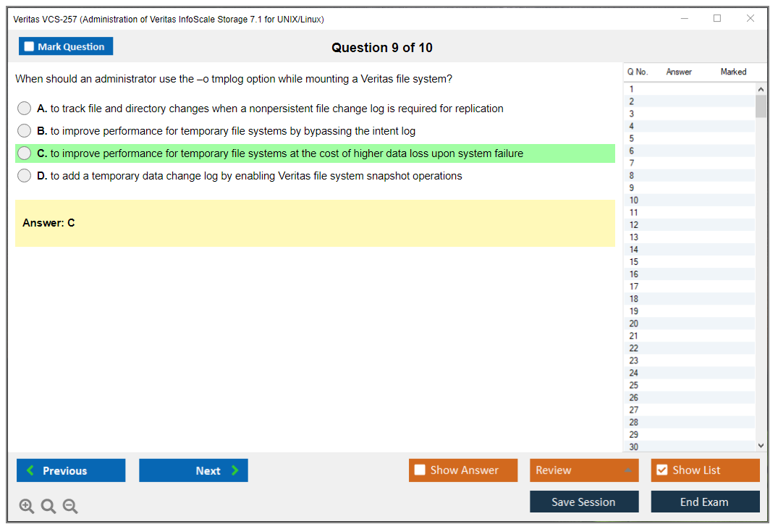Go to the Previous question

[x=71, y=470]
